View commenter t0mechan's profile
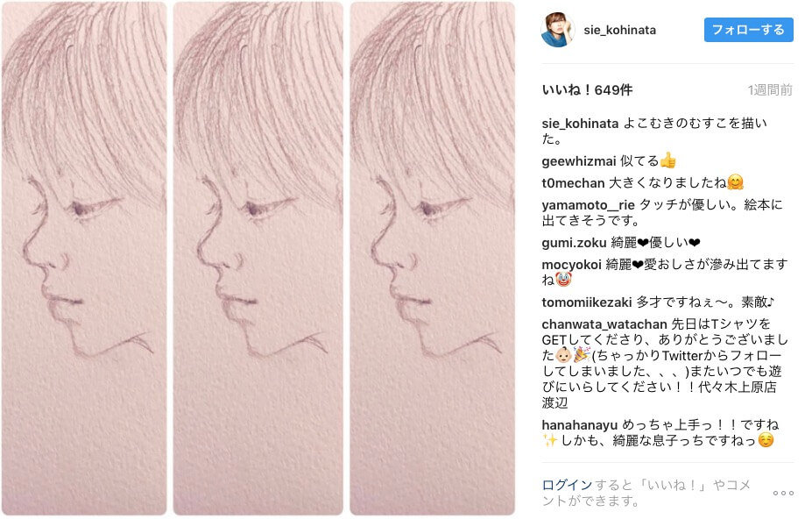 pos(573,183)
